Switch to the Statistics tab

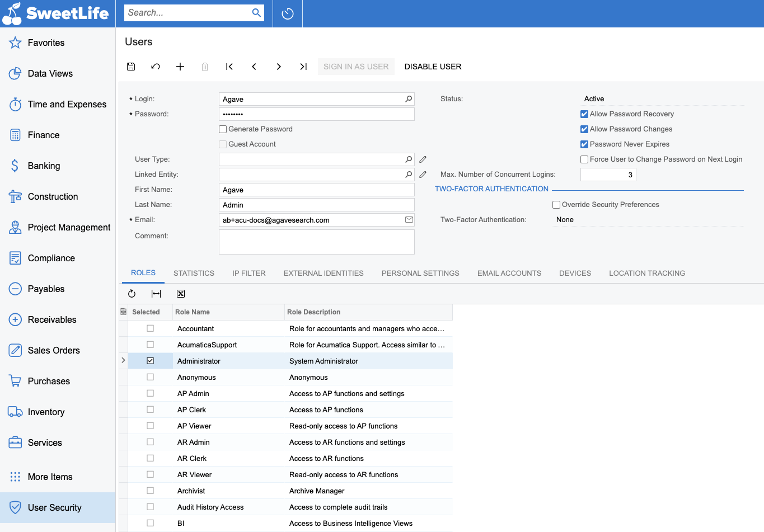(x=194, y=273)
